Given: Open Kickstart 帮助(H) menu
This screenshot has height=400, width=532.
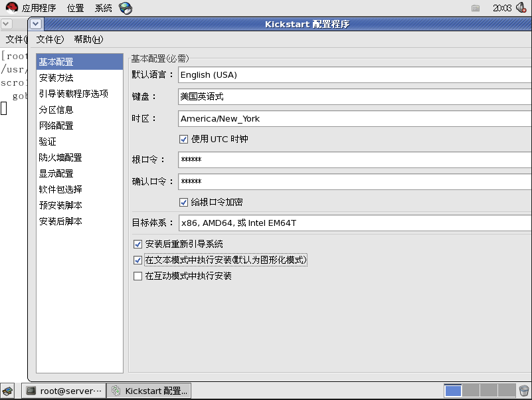Looking at the screenshot, I should 88,39.
